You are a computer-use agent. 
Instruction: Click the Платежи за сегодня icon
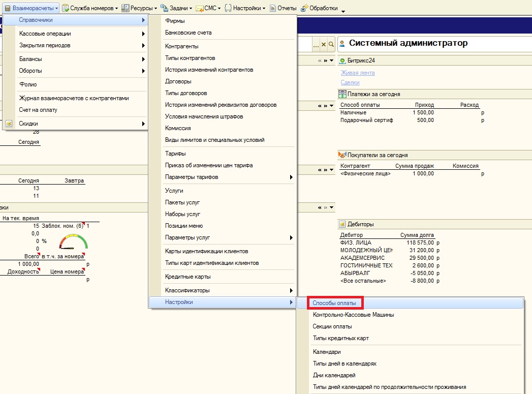(x=342, y=94)
